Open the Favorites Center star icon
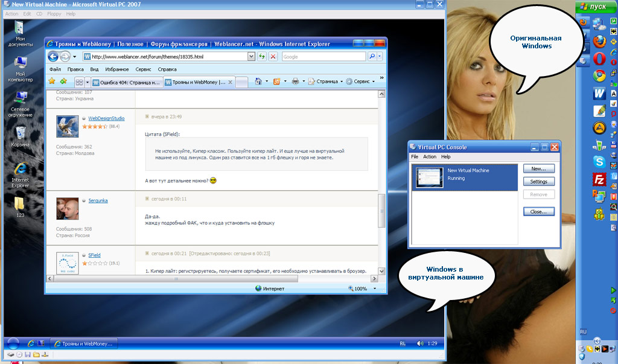Screen dimensions: 618x364 [52, 81]
